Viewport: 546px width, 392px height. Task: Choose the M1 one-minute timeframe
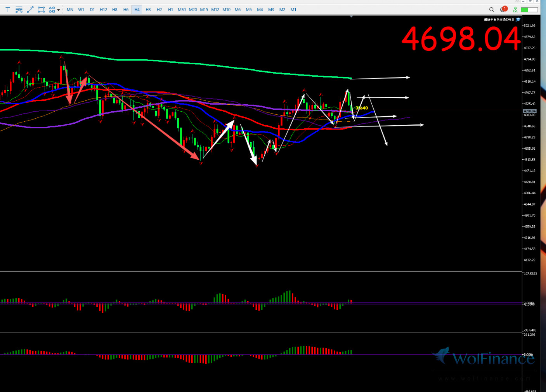point(293,10)
